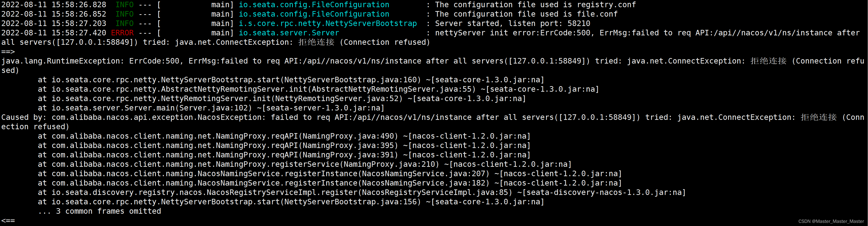The image size is (868, 226).
Task: Click 'ection refused)' wrapped line
Action: tap(35, 127)
